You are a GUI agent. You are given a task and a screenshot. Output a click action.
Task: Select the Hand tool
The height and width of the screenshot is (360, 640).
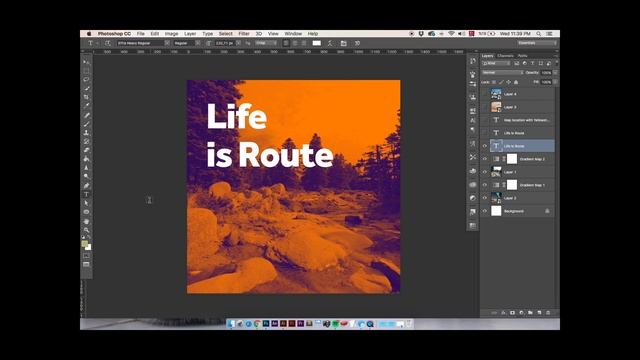pos(86,221)
